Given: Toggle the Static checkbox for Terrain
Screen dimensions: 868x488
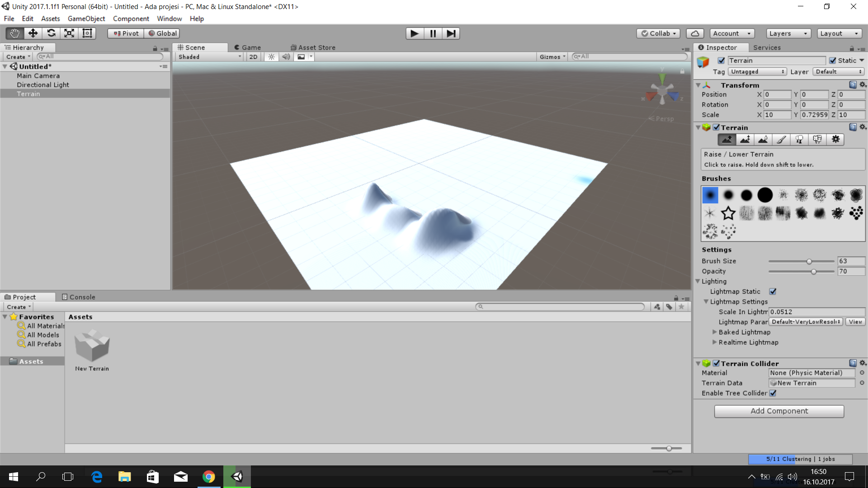Looking at the screenshot, I should (x=833, y=61).
